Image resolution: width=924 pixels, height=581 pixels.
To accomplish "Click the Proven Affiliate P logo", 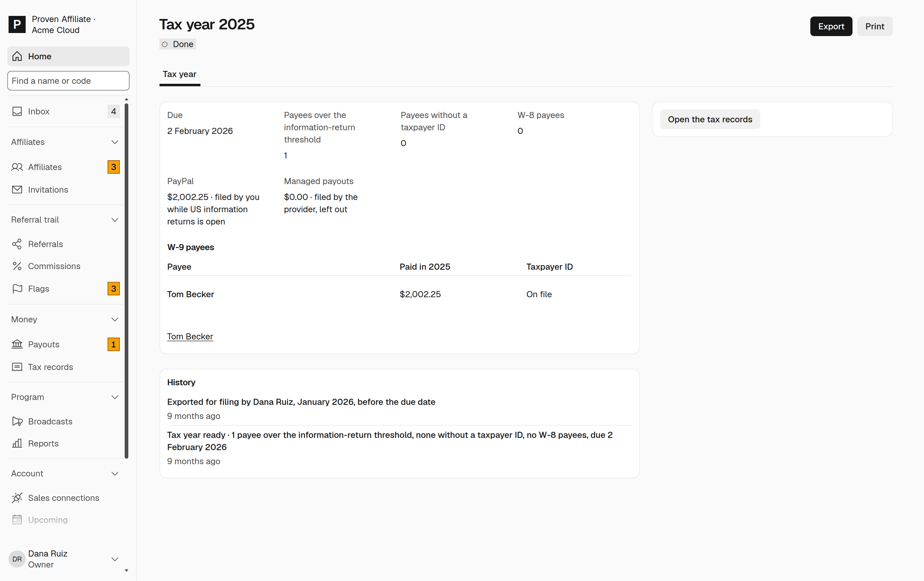I will (17, 24).
